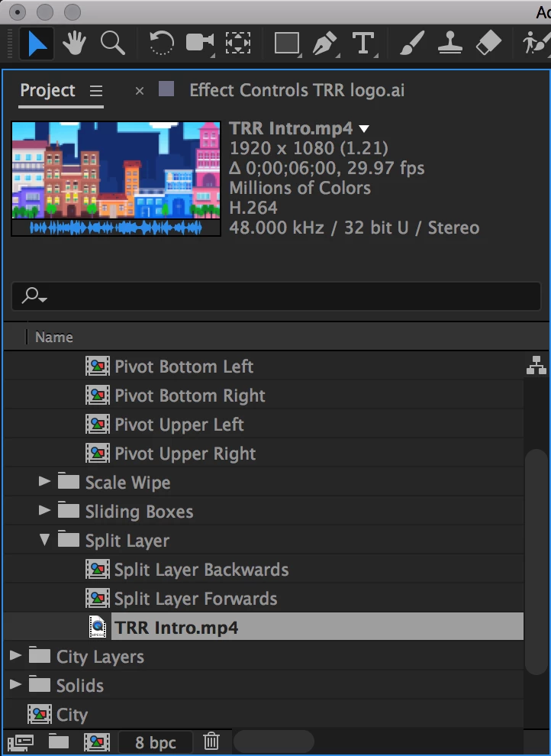551x756 pixels.
Task: Select the Unified Camera tool
Action: tap(201, 44)
